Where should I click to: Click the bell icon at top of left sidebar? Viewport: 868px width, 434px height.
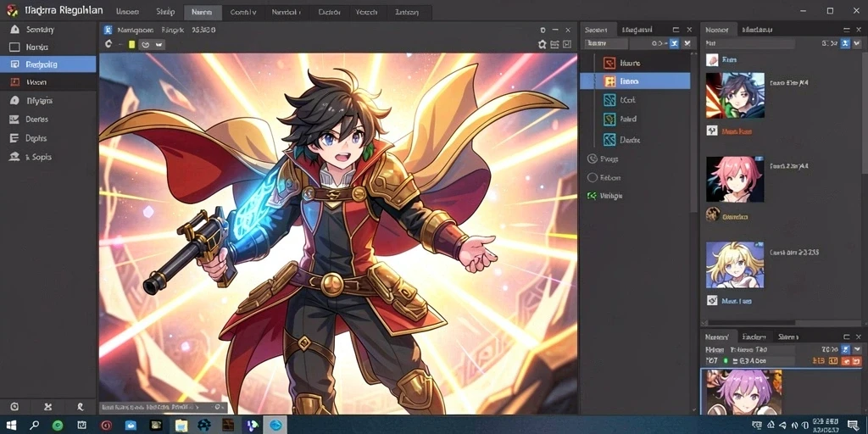click(15, 30)
